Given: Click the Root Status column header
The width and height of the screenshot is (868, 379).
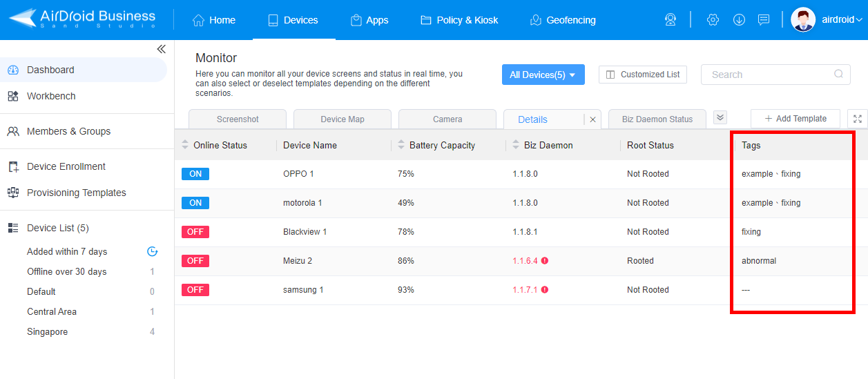Looking at the screenshot, I should click(650, 145).
